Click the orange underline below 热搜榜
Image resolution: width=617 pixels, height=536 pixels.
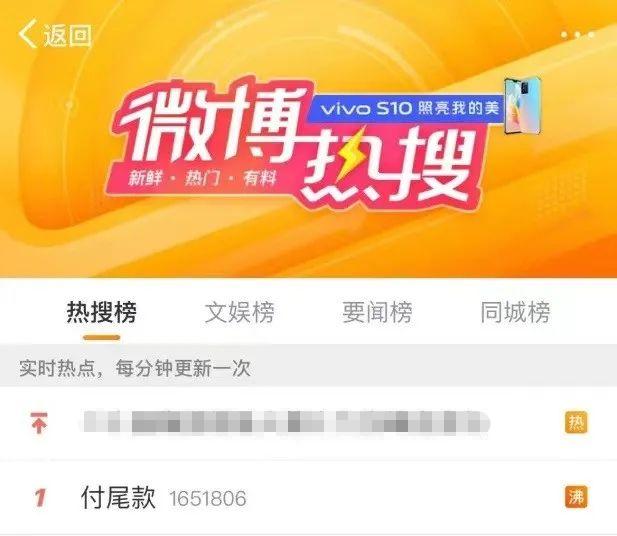(101, 338)
